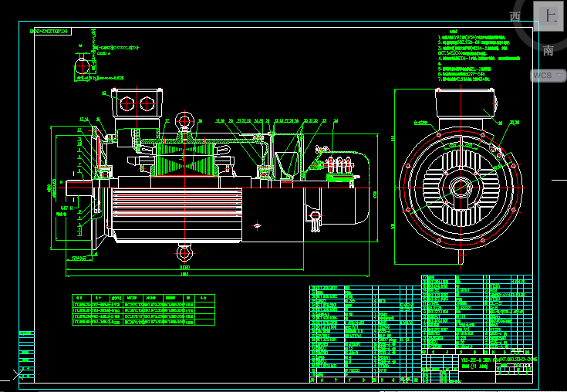Select the bottom drain plug ring under motor
The width and height of the screenshot is (567, 392).
[x=184, y=252]
